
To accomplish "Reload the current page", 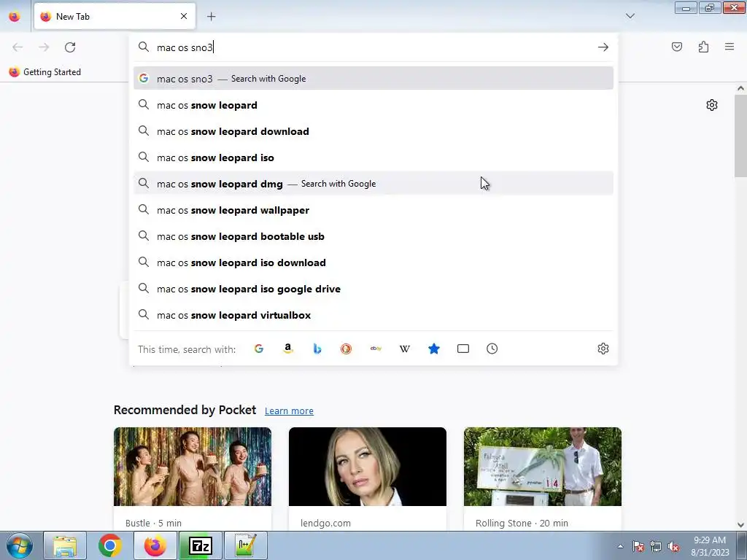I will [x=70, y=47].
